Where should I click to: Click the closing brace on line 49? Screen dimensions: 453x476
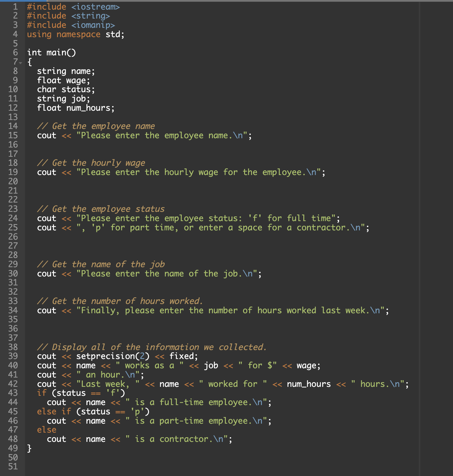29,448
